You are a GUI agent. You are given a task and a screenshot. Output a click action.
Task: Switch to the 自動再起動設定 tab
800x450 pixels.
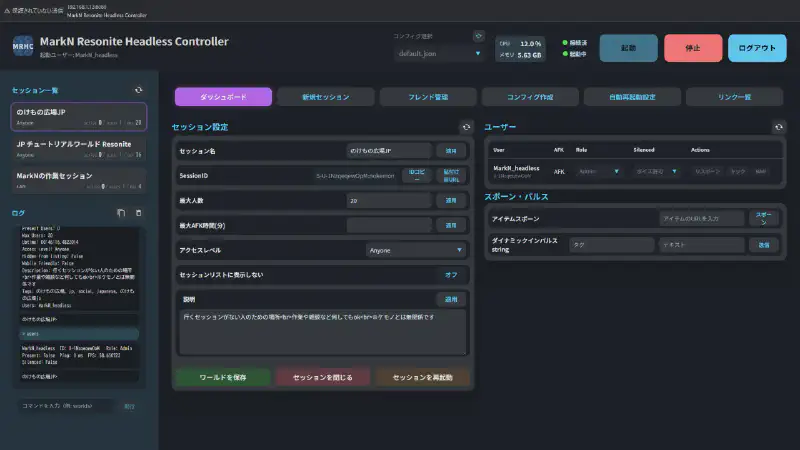pyautogui.click(x=632, y=96)
